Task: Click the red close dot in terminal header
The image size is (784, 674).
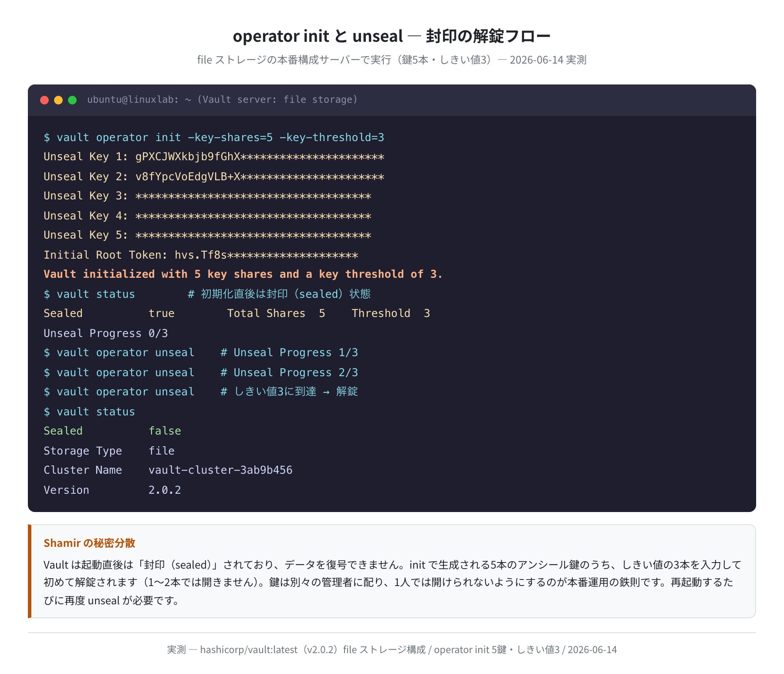Action: pos(44,100)
